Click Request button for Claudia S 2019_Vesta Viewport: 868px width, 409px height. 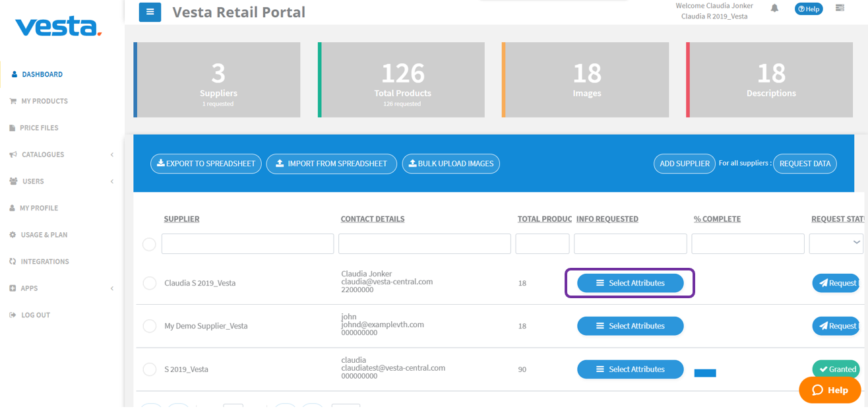[x=836, y=283]
